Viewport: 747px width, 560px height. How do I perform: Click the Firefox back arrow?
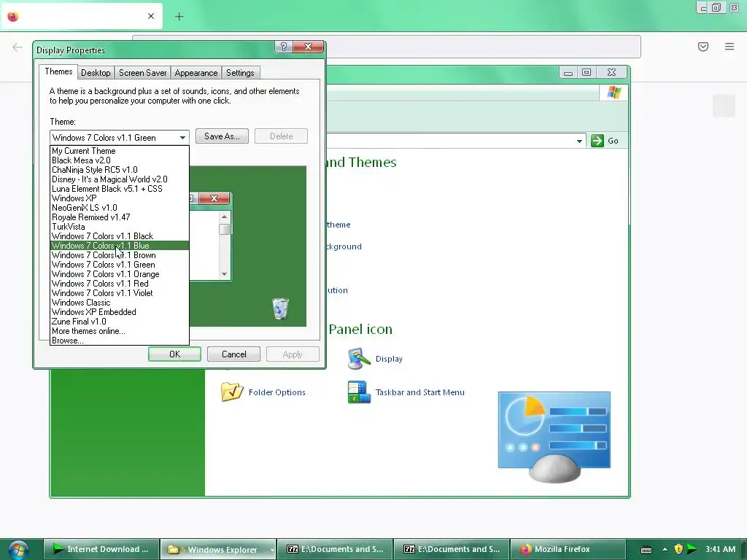[x=18, y=47]
